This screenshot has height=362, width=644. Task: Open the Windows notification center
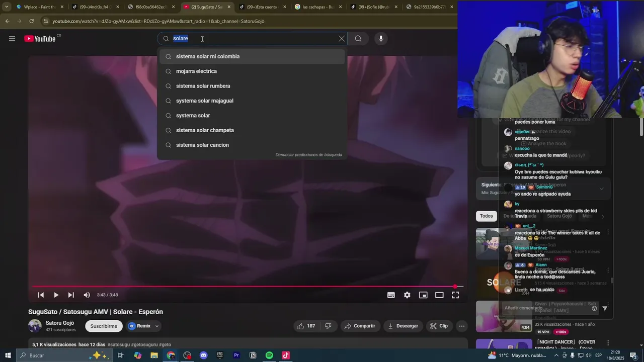click(633, 355)
